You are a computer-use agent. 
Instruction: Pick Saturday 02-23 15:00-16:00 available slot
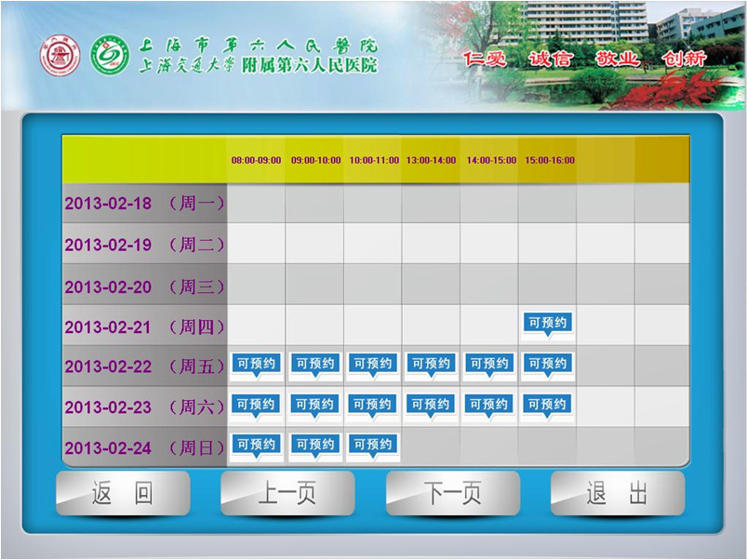[x=547, y=406]
